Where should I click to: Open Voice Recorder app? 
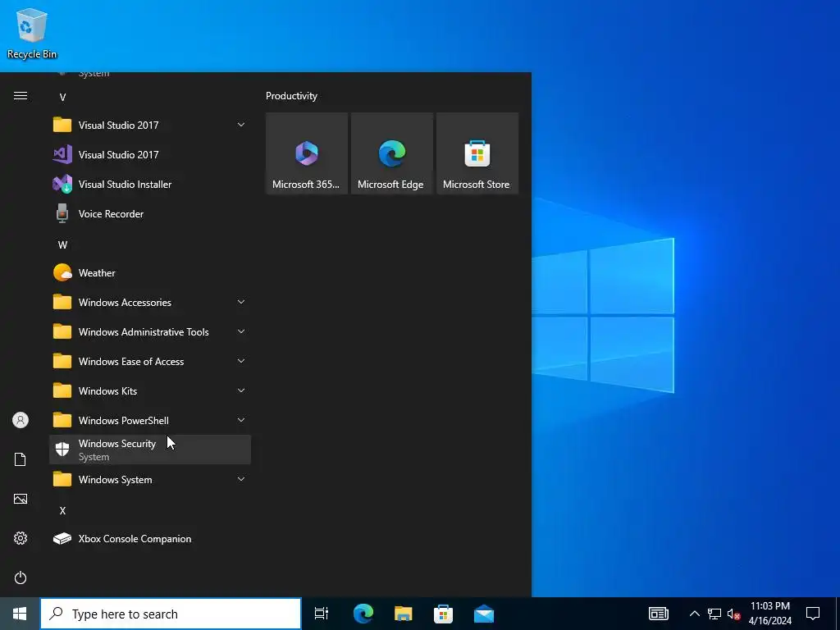pos(149,214)
